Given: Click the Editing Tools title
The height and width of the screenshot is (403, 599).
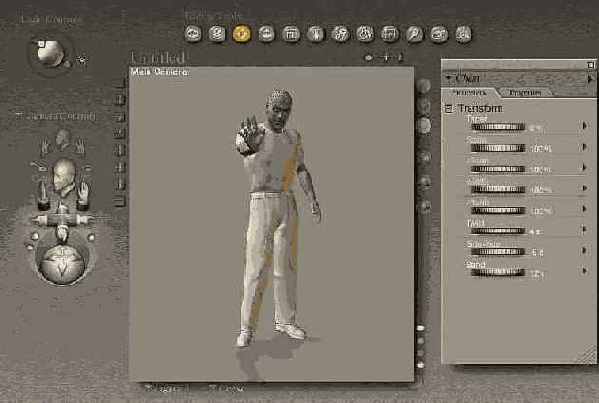Looking at the screenshot, I should tap(212, 16).
